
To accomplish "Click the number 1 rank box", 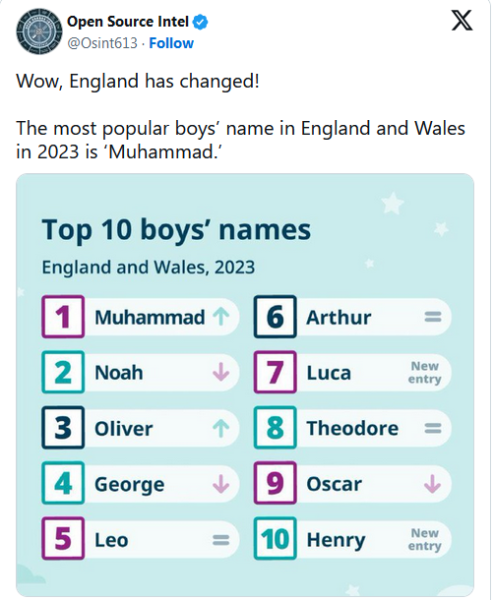I will [63, 316].
